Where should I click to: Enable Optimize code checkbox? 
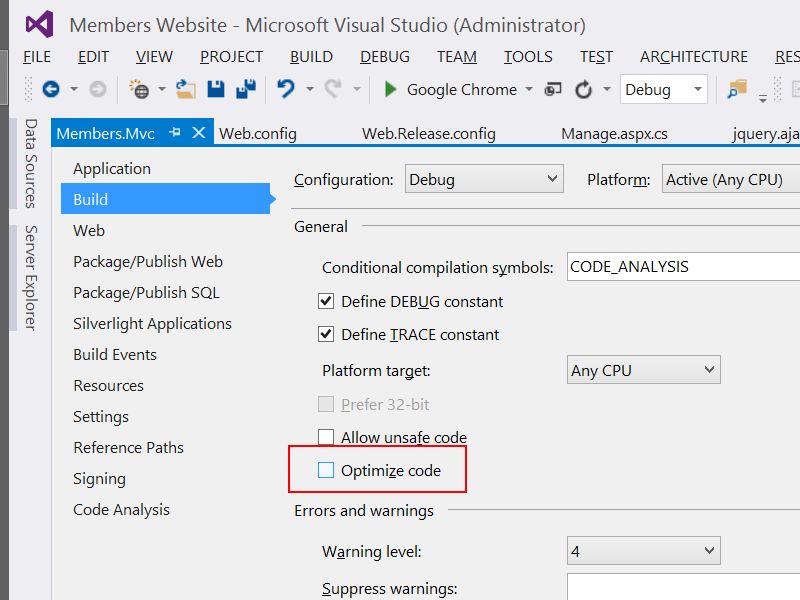point(326,470)
